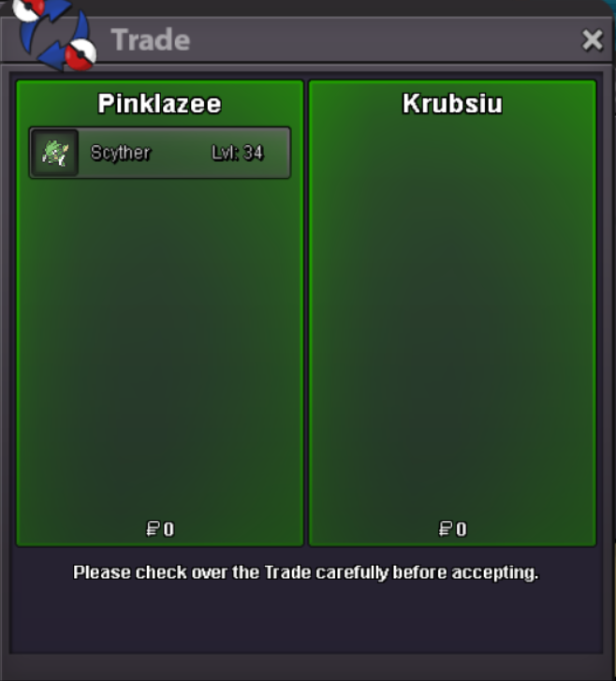Click Krubsiu's Pokédollar currency symbol
616x681 pixels.
tap(445, 529)
